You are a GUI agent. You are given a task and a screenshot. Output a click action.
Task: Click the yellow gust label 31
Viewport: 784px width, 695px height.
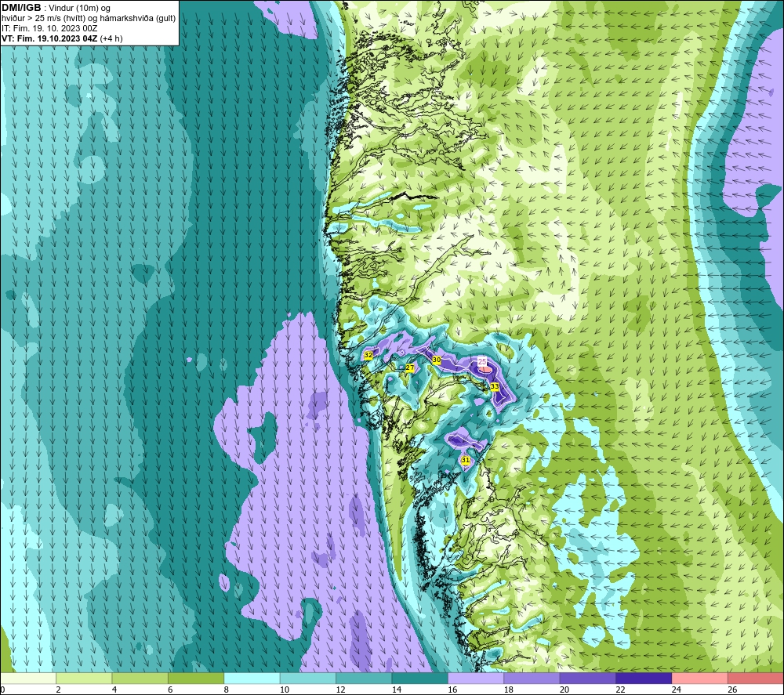click(x=466, y=460)
